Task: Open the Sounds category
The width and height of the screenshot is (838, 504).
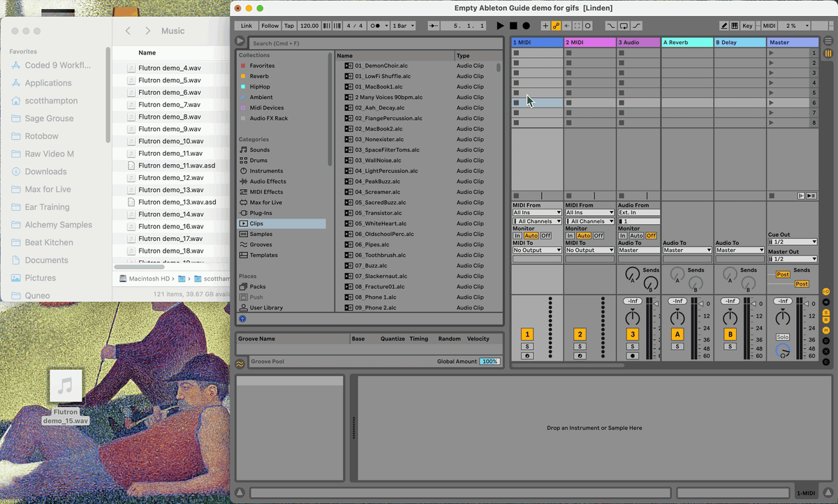Action: click(260, 149)
